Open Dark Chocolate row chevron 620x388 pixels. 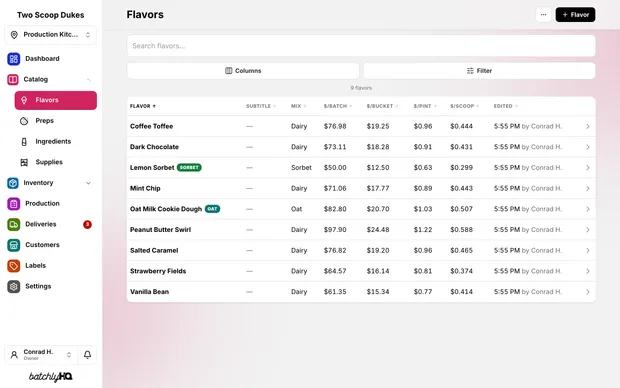click(x=588, y=147)
